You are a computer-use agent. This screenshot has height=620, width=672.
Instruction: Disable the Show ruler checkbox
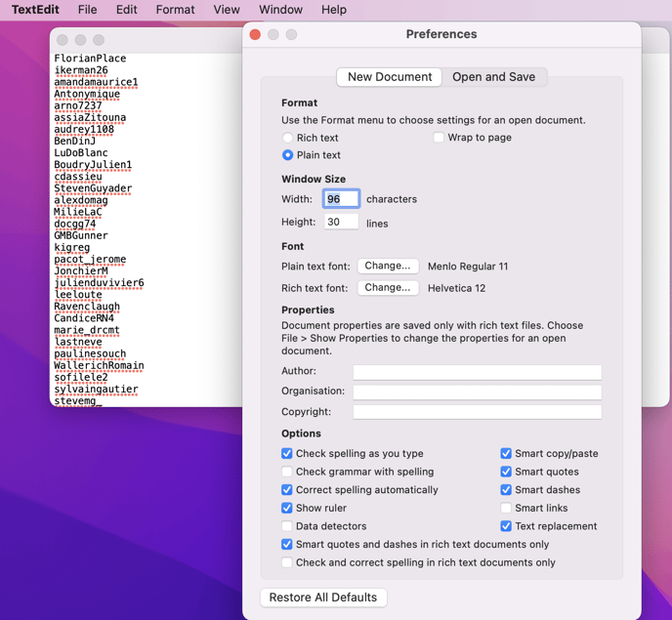287,508
